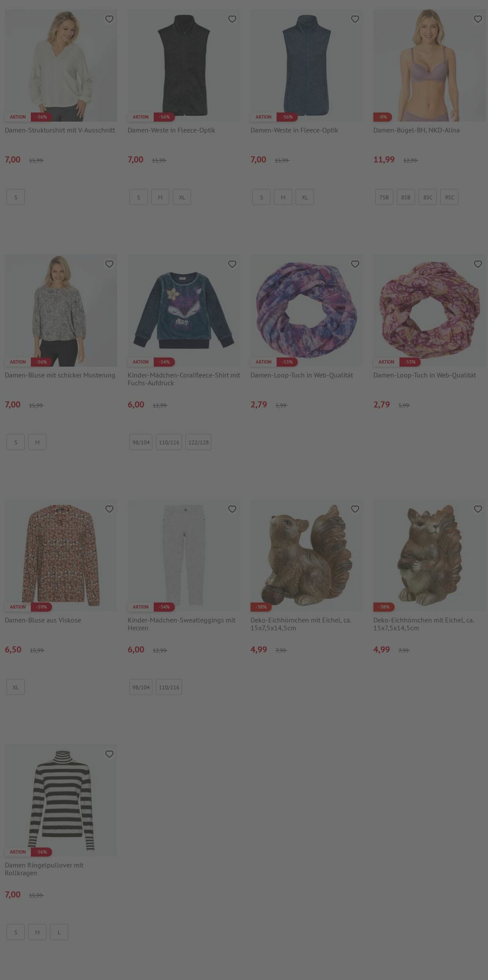488x980 pixels.
Task: Choose size 95C for NKD-Alina bra
Action: coord(449,197)
